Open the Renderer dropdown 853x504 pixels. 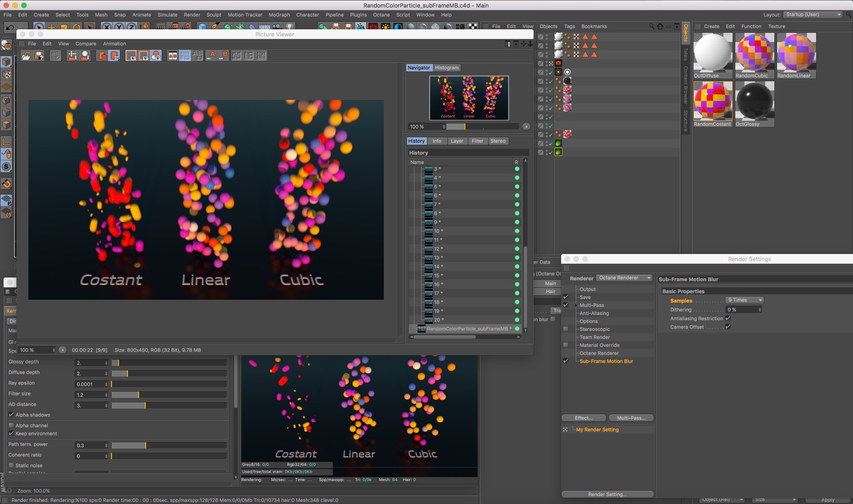pyautogui.click(x=624, y=278)
